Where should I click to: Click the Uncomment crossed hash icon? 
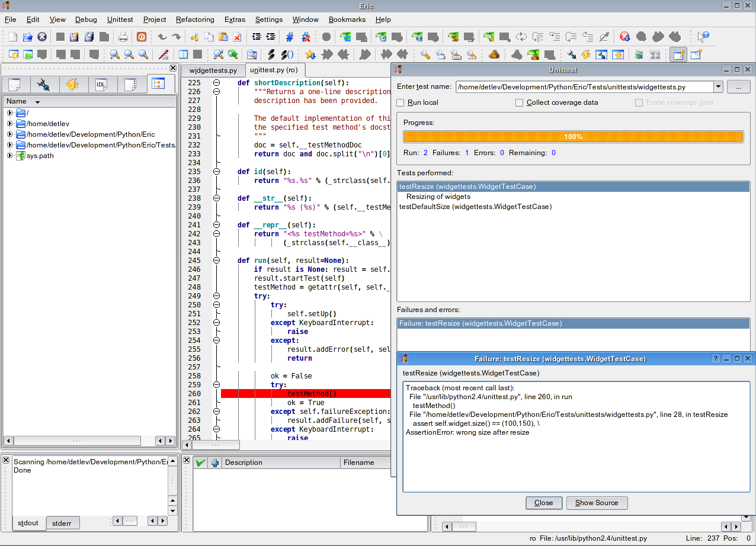click(306, 37)
